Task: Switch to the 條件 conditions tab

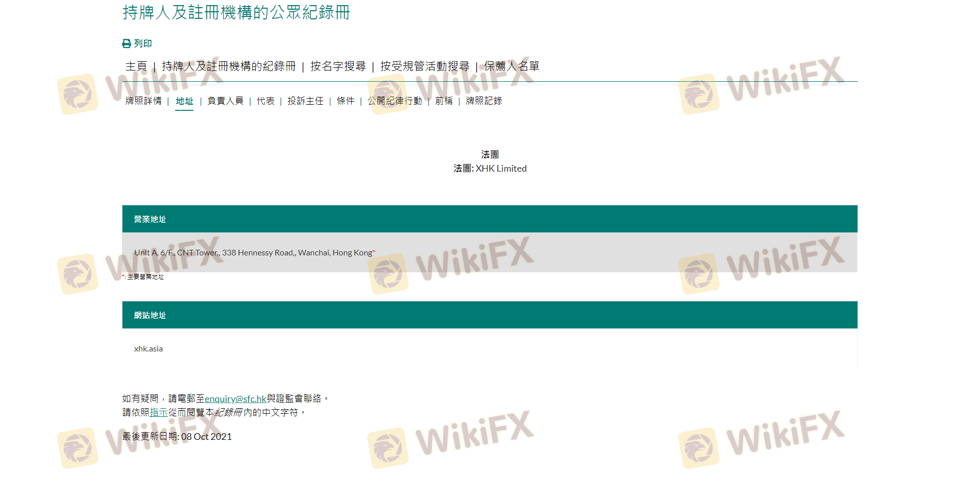Action: pyautogui.click(x=346, y=101)
